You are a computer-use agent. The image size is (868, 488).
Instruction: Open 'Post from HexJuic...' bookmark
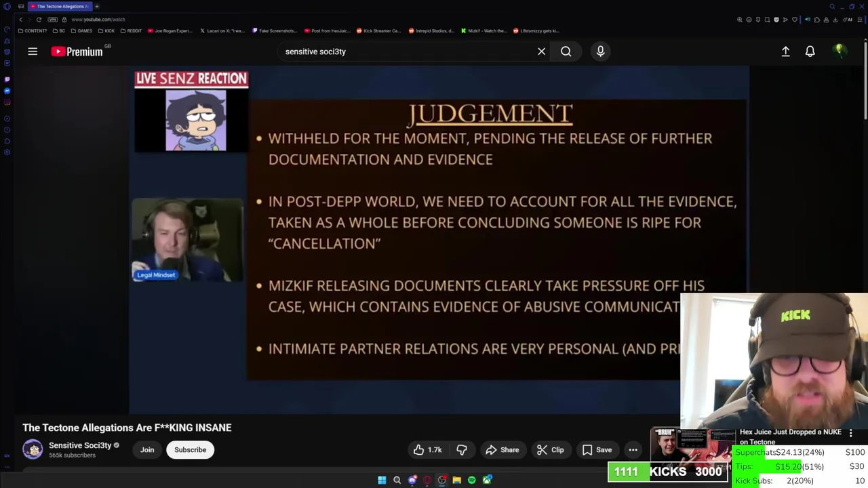click(327, 30)
